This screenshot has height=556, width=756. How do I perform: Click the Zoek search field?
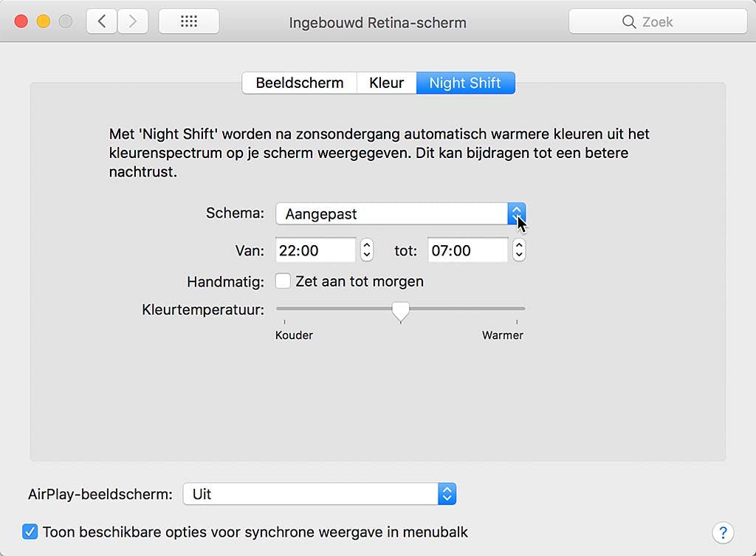(658, 21)
